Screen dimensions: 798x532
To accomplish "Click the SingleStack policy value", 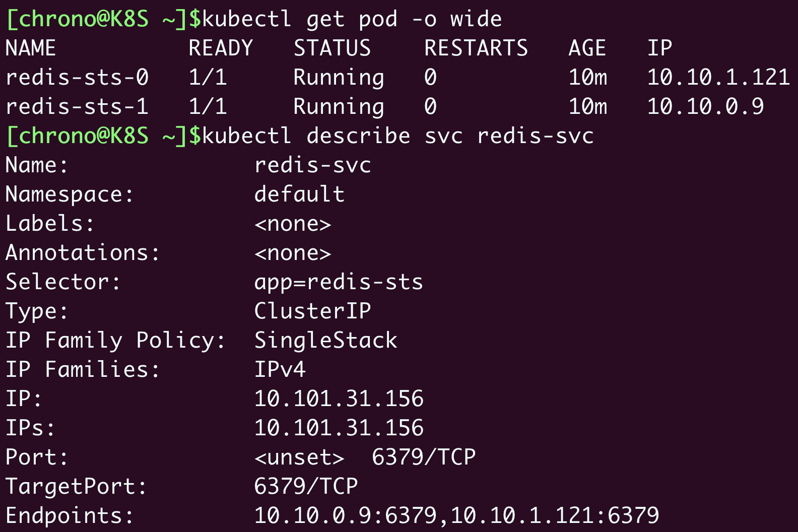I will (325, 341).
